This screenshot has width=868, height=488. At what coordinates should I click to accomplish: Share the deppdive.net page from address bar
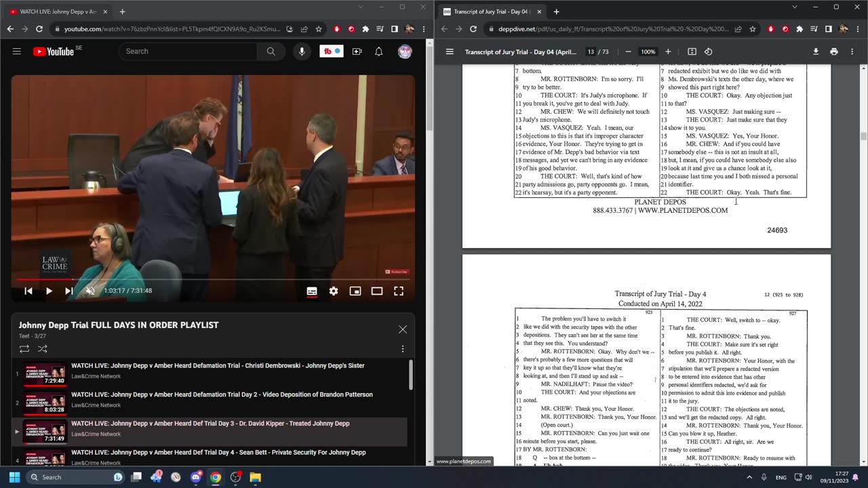coord(738,29)
